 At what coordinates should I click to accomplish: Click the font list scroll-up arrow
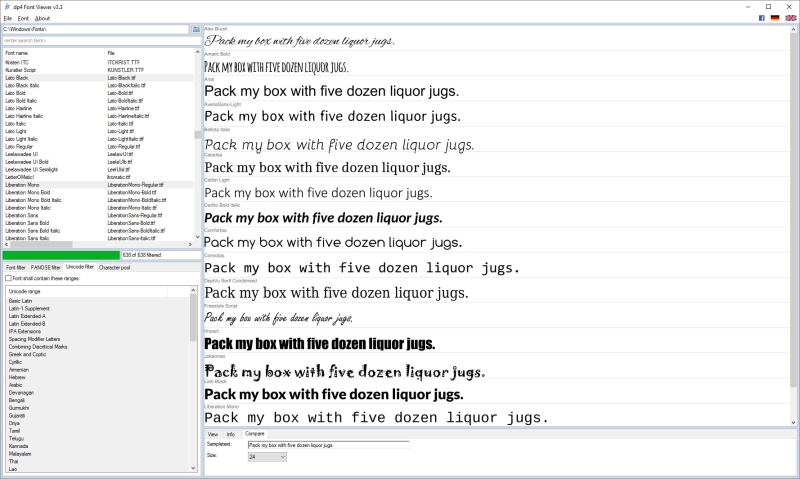coord(197,52)
